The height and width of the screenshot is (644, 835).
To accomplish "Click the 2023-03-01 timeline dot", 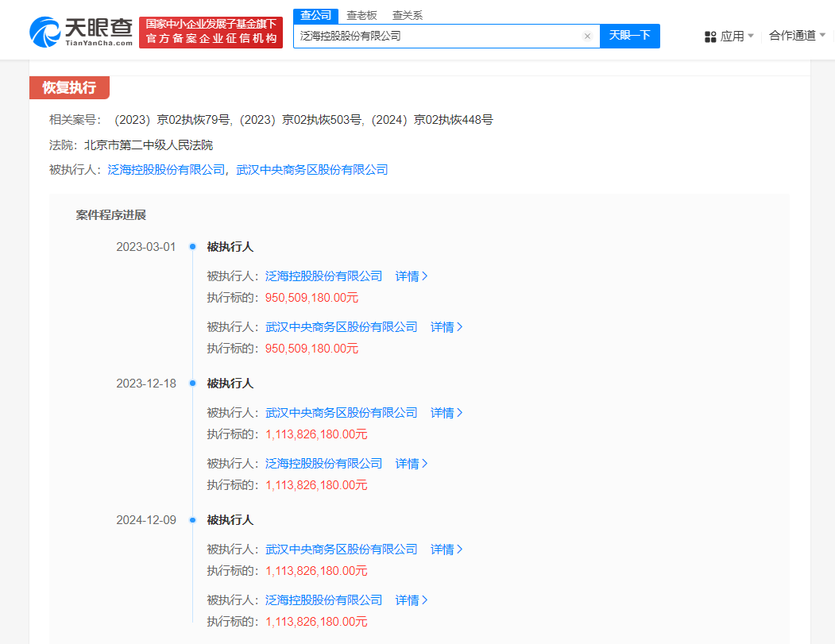I will (x=193, y=246).
